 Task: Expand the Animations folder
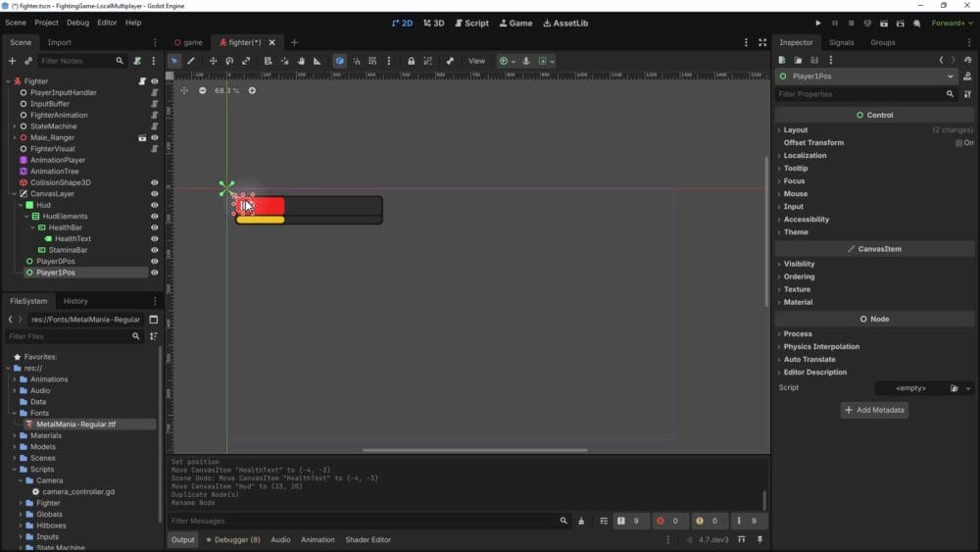[x=15, y=379]
